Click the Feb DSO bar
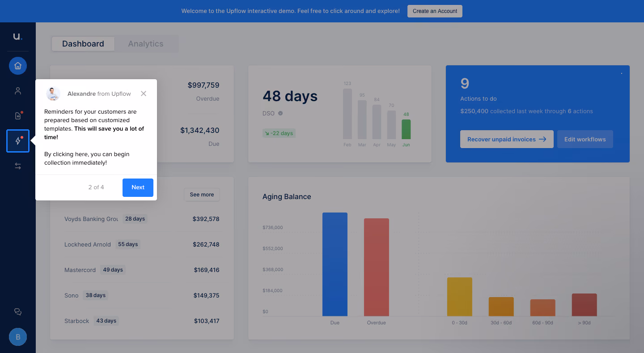Viewport: 644px width, 353px height. click(347, 114)
